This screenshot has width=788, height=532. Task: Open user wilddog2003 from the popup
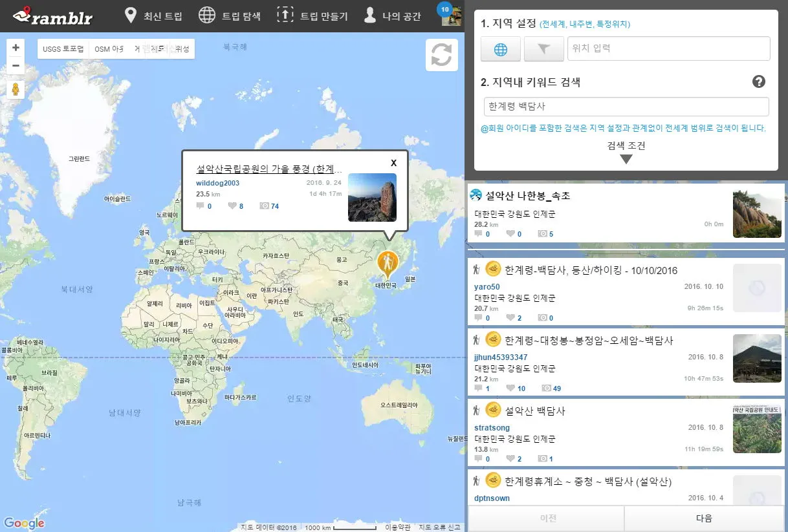217,183
